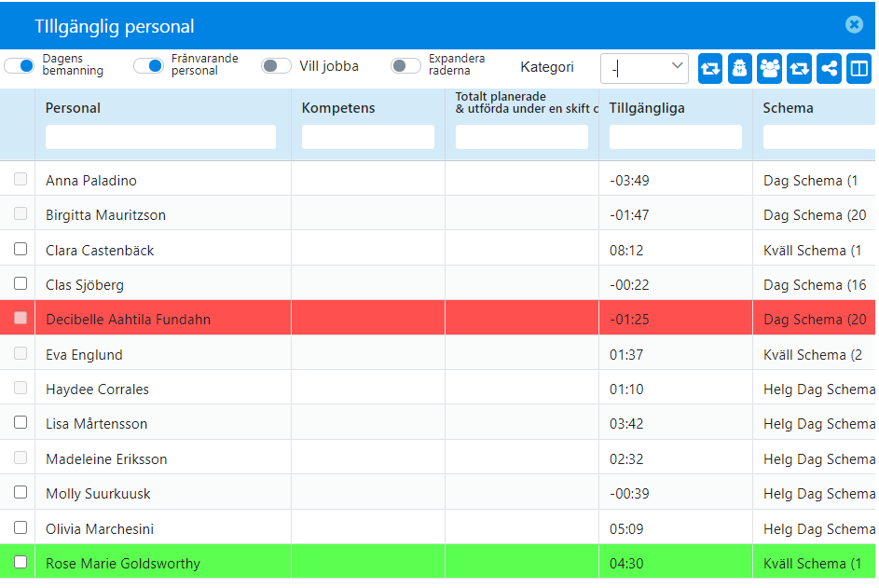Toggle off Dagens bemanning switch
Screen dimensions: 879x588
pyautogui.click(x=20, y=65)
